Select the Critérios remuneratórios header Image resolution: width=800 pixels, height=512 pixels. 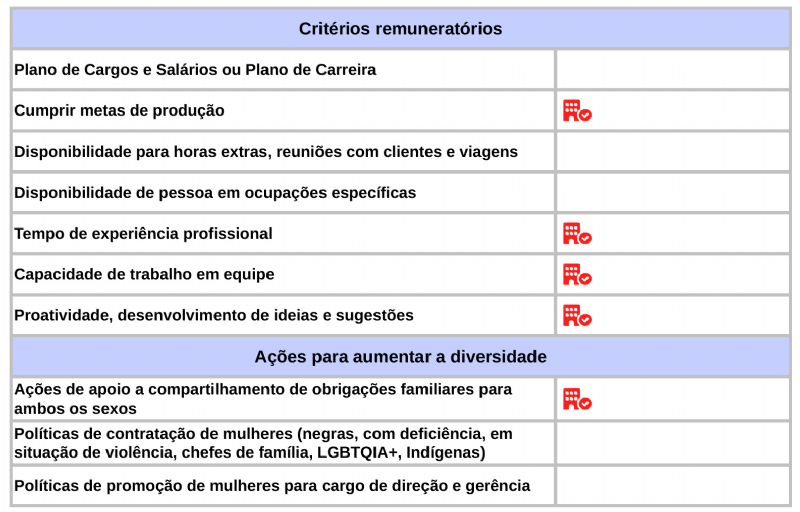(x=400, y=29)
